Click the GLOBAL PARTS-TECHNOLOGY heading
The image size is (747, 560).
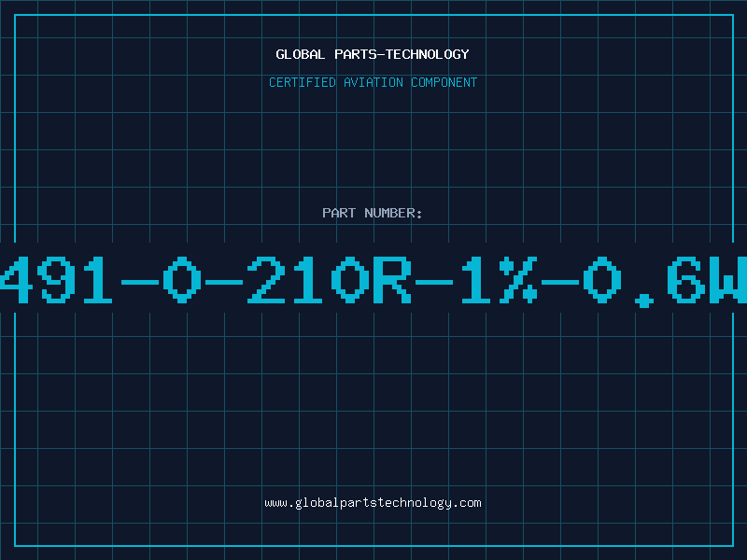coord(373,54)
